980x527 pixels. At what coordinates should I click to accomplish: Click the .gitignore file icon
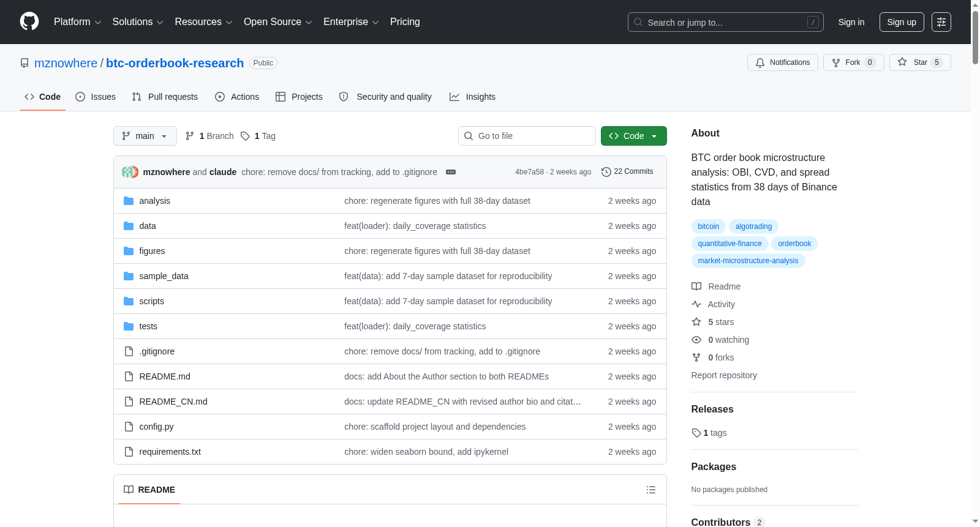coord(129,351)
